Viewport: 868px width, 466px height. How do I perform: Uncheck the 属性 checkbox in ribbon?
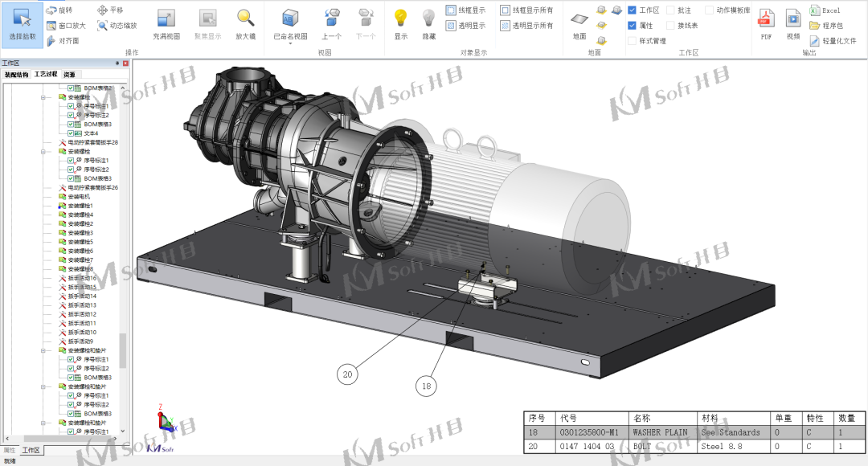click(632, 26)
